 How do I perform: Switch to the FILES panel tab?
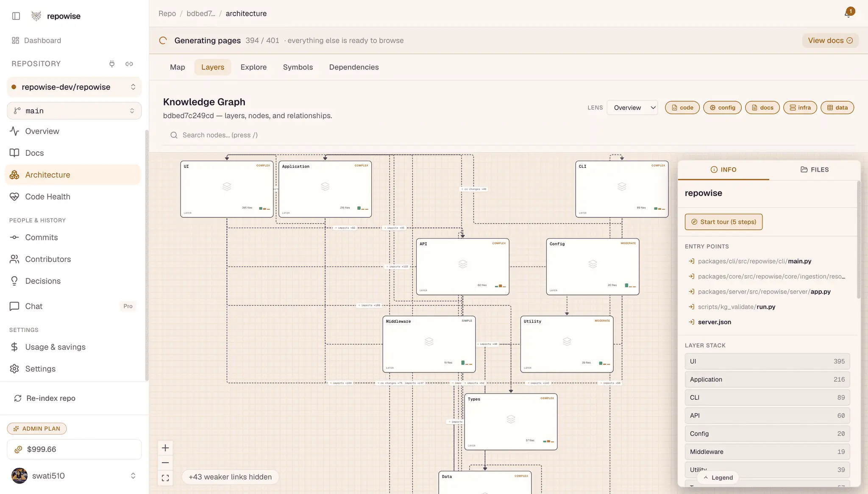[x=814, y=169]
